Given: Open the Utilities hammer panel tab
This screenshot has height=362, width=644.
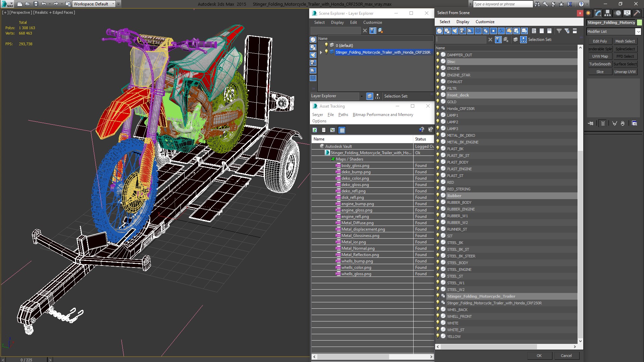Looking at the screenshot, I should click(x=636, y=13).
